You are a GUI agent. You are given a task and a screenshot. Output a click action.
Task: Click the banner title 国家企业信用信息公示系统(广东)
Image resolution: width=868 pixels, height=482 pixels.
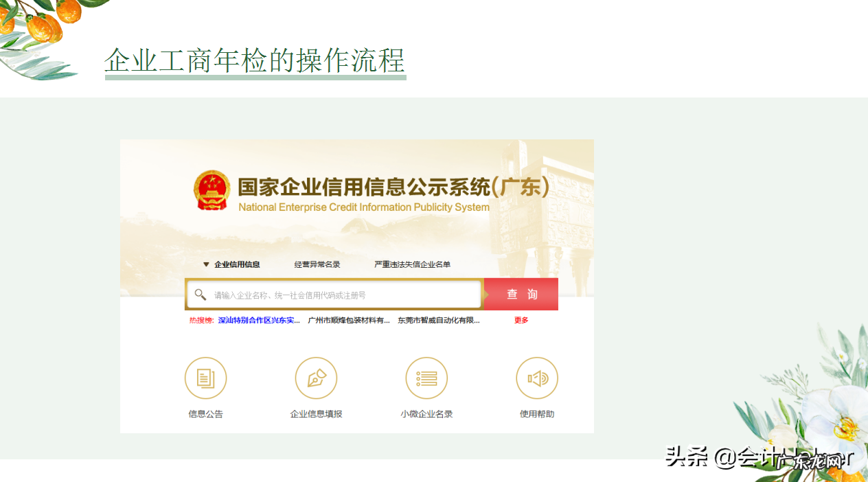393,185
